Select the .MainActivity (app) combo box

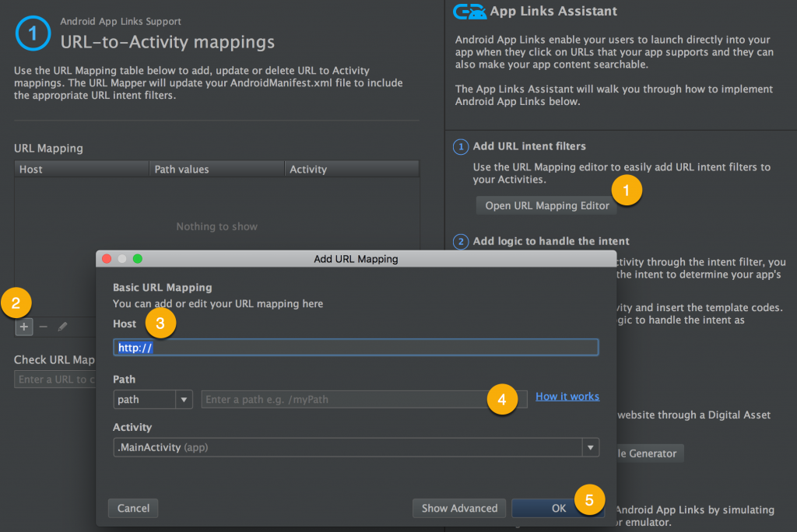point(356,448)
